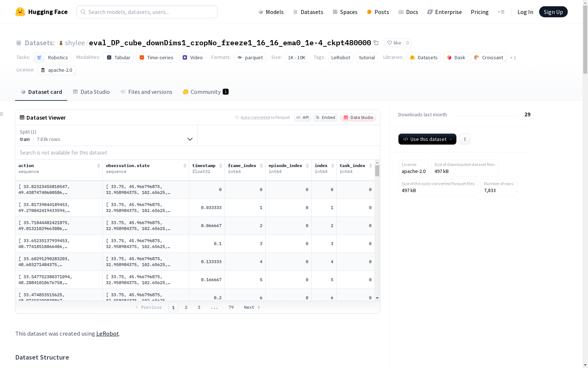The height and width of the screenshot is (368, 588).
Task: Select the Time-series modality tag
Action: pos(156,57)
